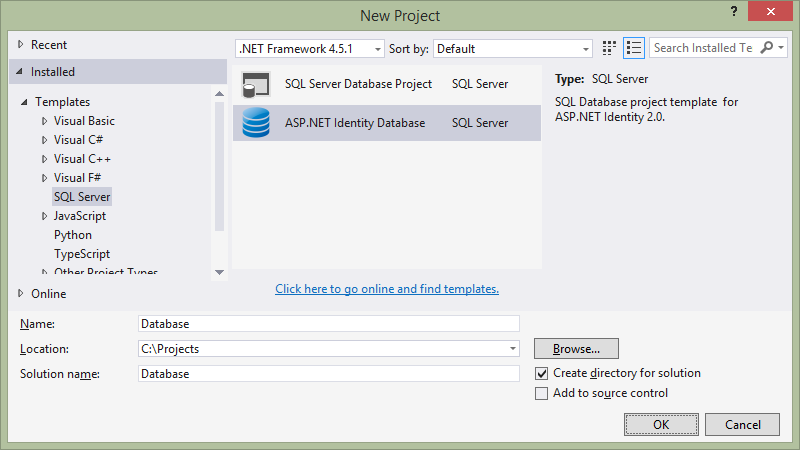Click the Installed header label
Viewport: 800px width, 450px height.
[x=53, y=72]
